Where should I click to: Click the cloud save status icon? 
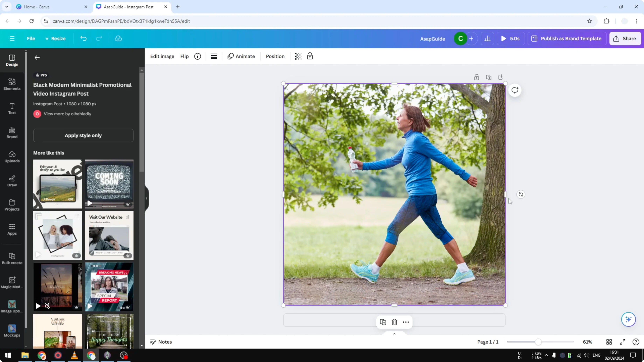click(118, 38)
